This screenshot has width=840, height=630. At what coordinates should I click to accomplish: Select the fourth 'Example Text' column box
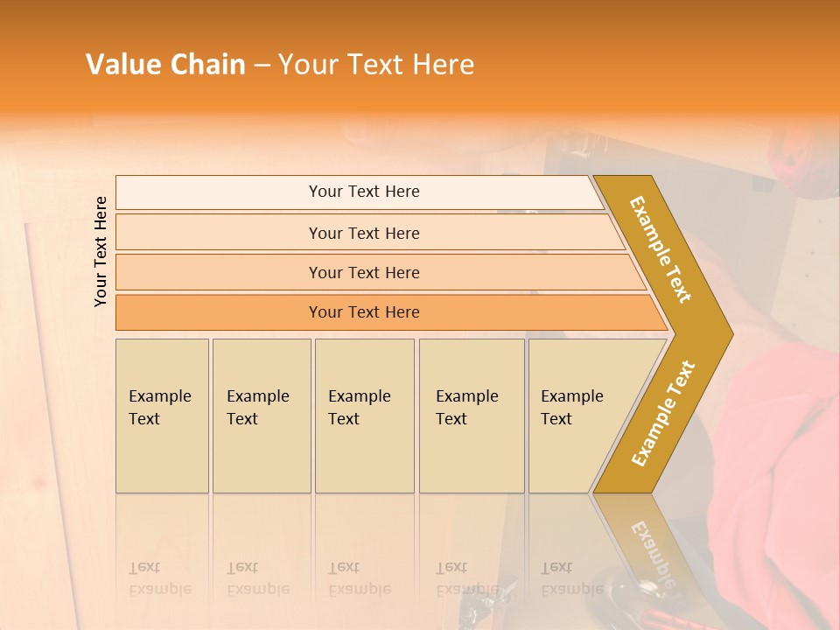472,416
